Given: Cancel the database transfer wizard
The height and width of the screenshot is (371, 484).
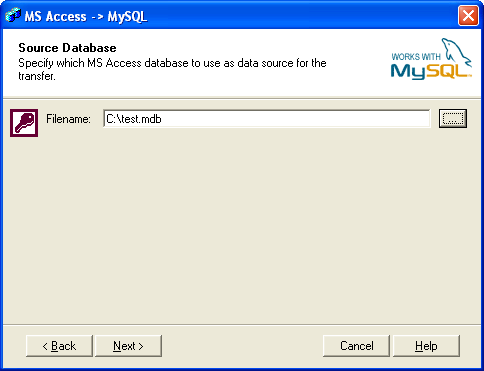Looking at the screenshot, I should click(x=356, y=346).
